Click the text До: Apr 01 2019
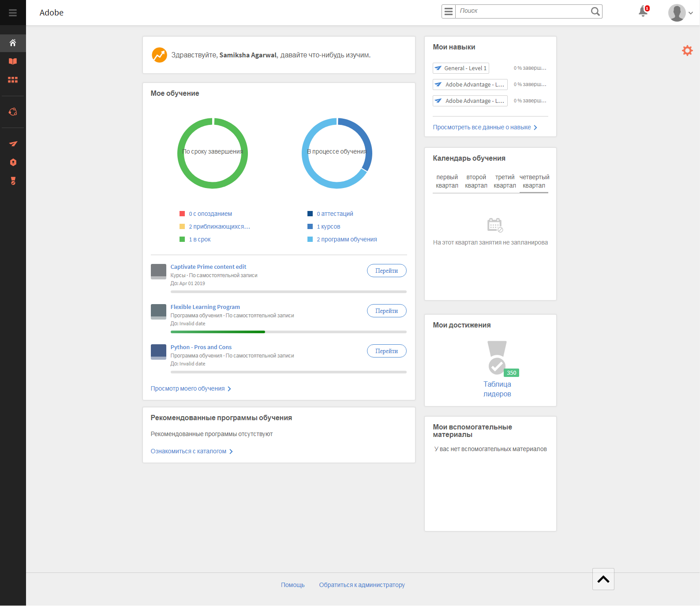 pyautogui.click(x=188, y=283)
